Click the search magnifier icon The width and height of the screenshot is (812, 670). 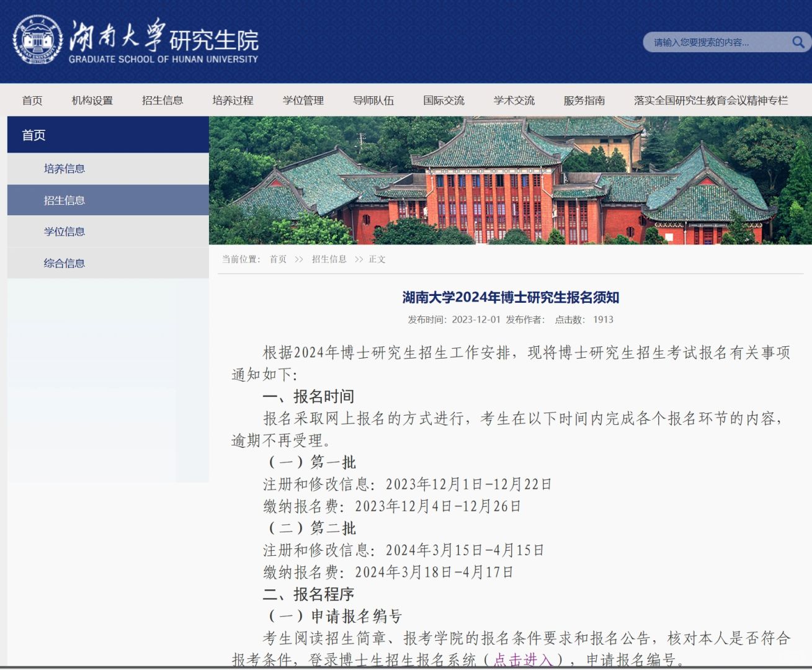798,42
